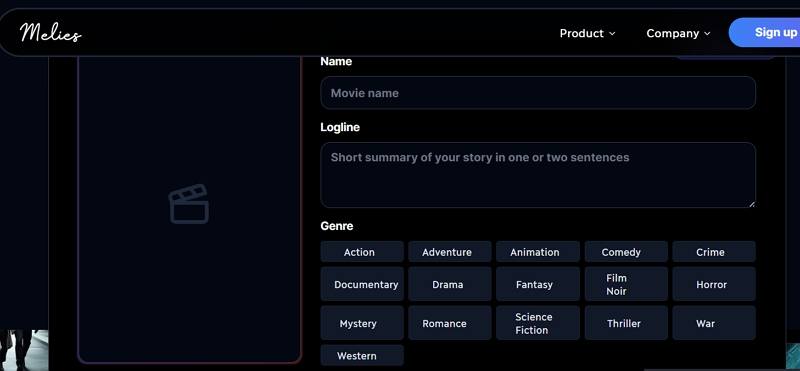Viewport: 800px width, 371px height.
Task: Choose the Science Fiction genre chip
Action: 538,323
